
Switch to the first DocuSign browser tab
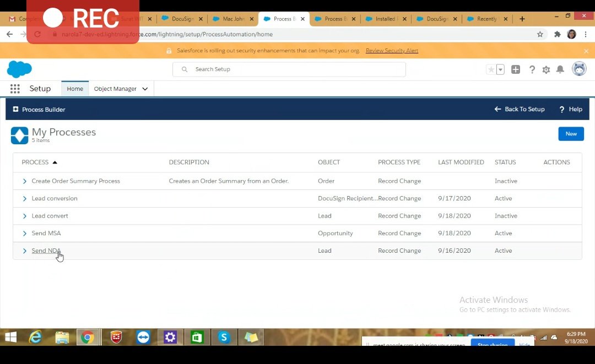coord(182,19)
